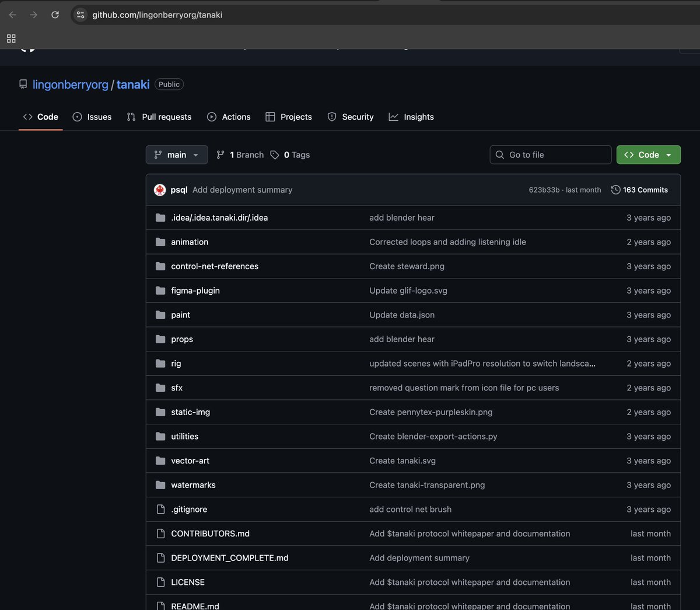Click the folder icon for figma-plugin
Image resolution: width=700 pixels, height=610 pixels.
click(x=160, y=290)
